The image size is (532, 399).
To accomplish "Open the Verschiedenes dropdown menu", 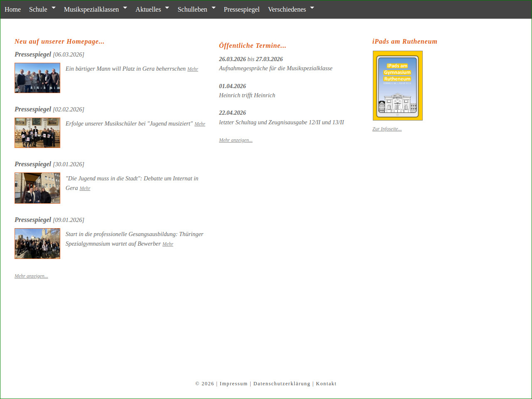I will (x=291, y=9).
